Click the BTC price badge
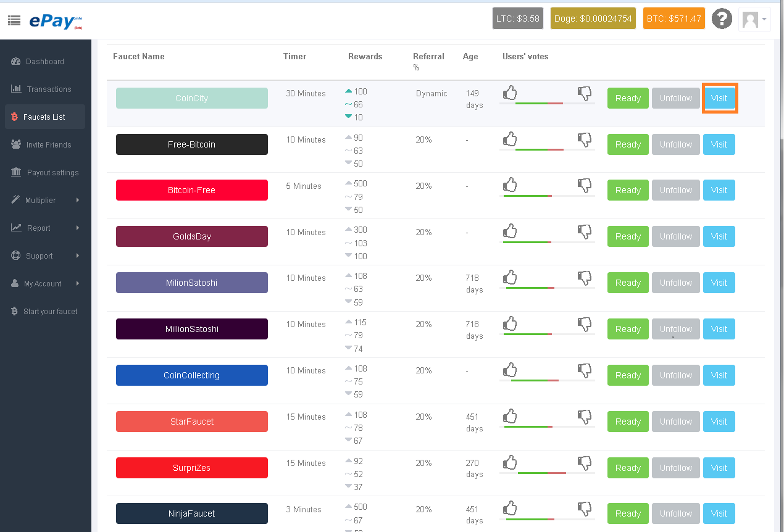 673,19
